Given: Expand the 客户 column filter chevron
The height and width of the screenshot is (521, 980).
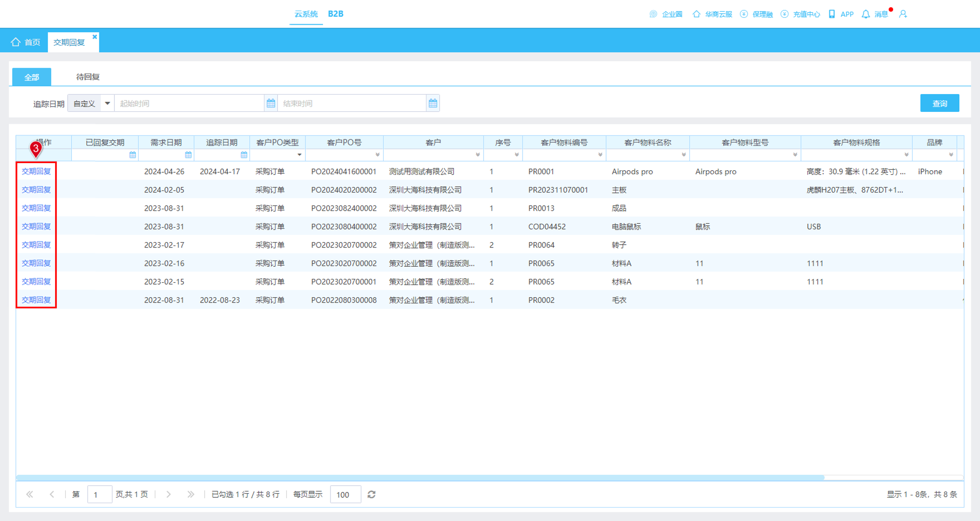Looking at the screenshot, I should point(477,155).
